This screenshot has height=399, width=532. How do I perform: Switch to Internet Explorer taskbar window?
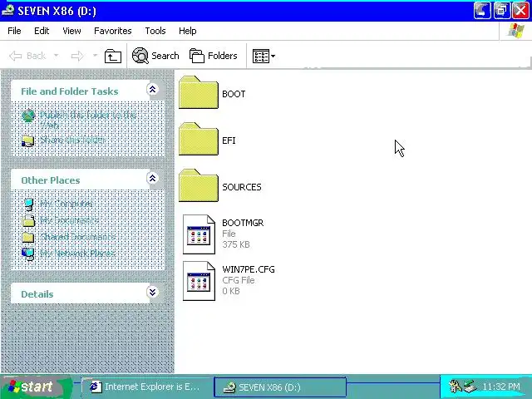tap(146, 387)
